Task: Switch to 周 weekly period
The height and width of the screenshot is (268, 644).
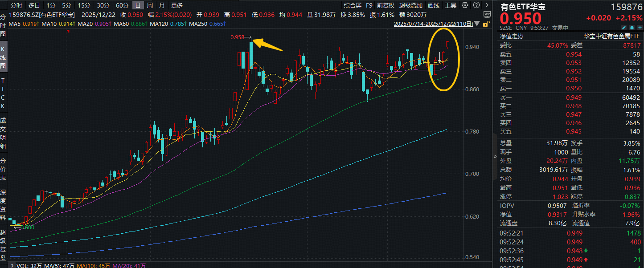Action: (x=150, y=5)
